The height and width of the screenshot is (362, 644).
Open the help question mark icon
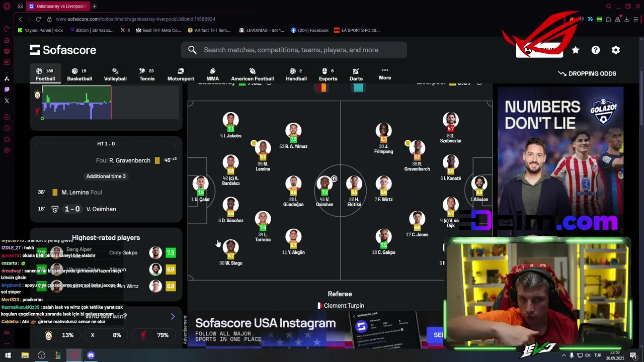[x=596, y=50]
